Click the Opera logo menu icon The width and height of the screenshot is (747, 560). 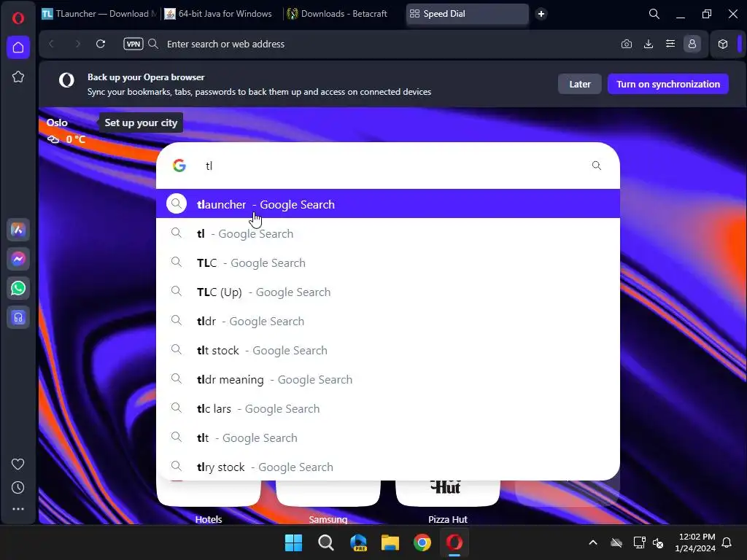pyautogui.click(x=18, y=18)
